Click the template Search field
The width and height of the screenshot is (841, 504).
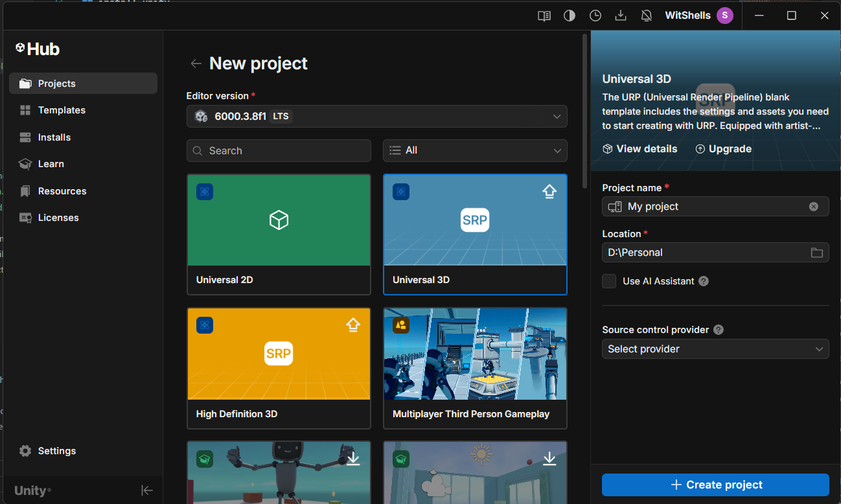[279, 151]
